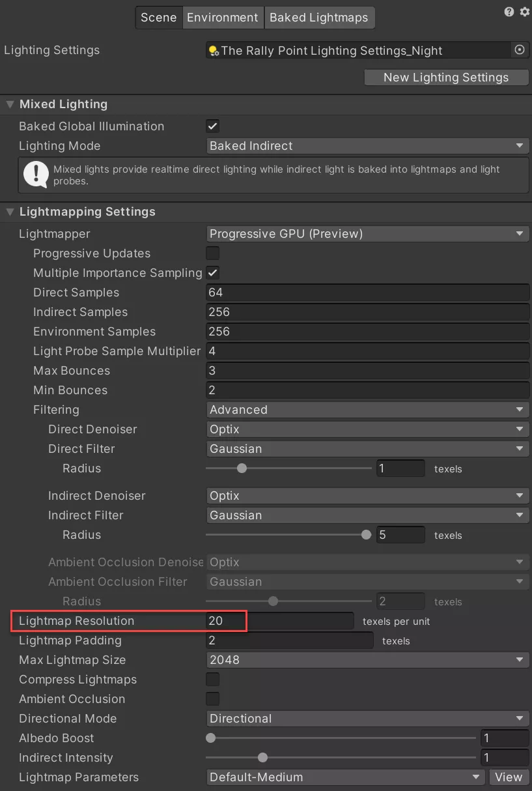This screenshot has height=791, width=532.
Task: Collapse the Mixed Lighting section
Action: click(10, 104)
